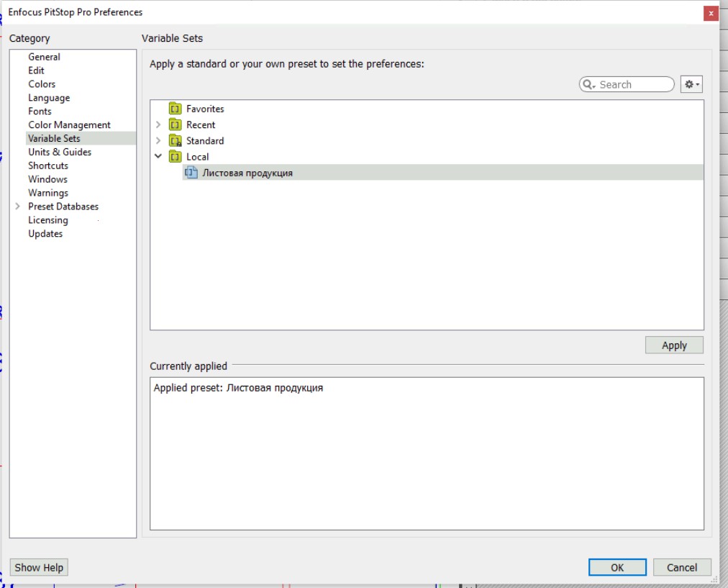Confirm with the OK button
The width and height of the screenshot is (728, 588).
[617, 567]
